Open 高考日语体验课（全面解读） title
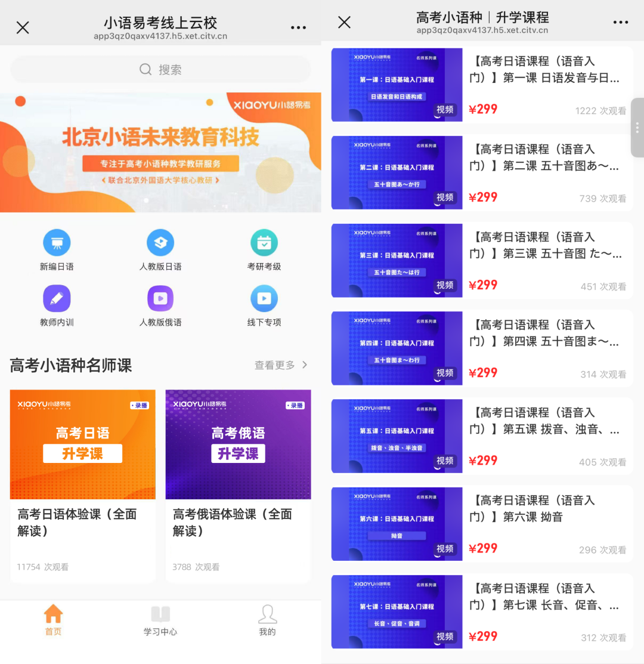Screen dimensions: 644x664 [x=78, y=522]
